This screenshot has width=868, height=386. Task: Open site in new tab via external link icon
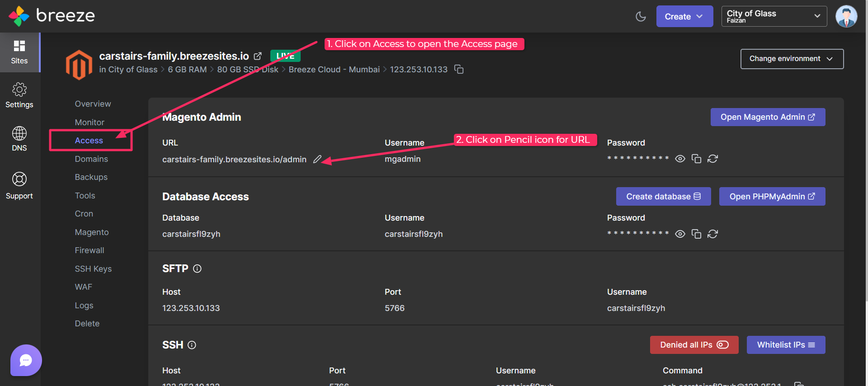258,56
